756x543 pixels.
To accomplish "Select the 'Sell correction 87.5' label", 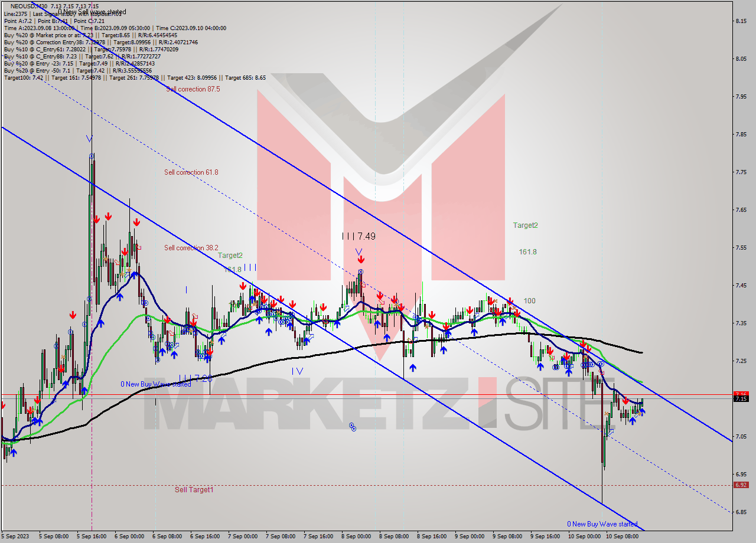I will click(x=193, y=89).
